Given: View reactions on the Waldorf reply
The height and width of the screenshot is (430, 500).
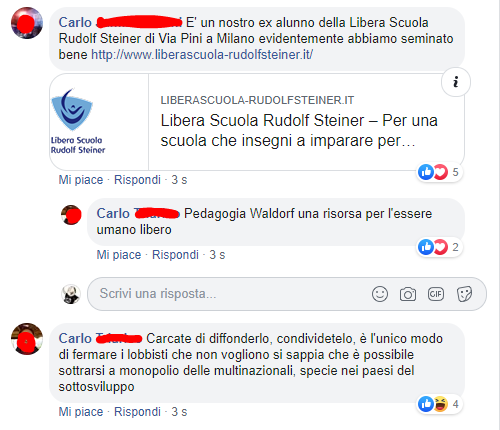Looking at the screenshot, I should (x=439, y=247).
